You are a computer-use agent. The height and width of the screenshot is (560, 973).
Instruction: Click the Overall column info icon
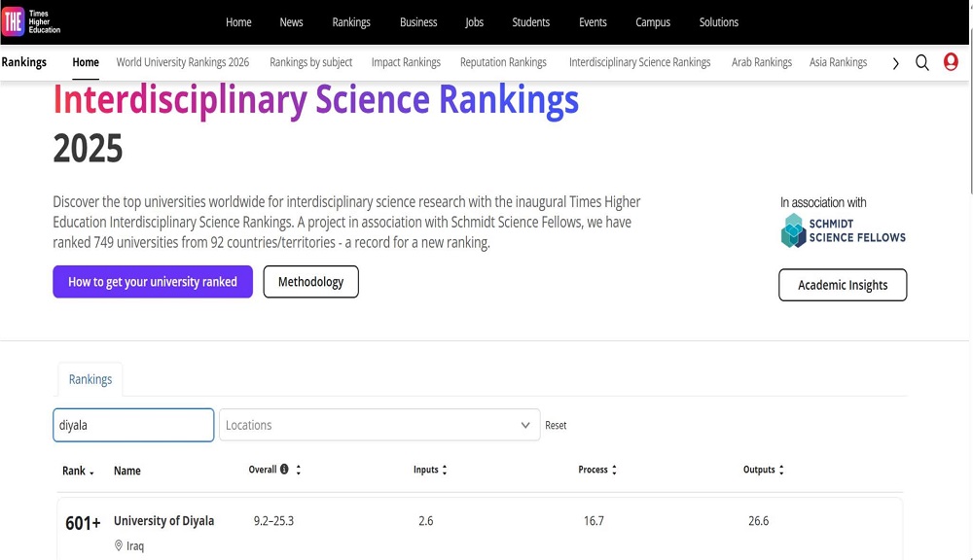(284, 470)
